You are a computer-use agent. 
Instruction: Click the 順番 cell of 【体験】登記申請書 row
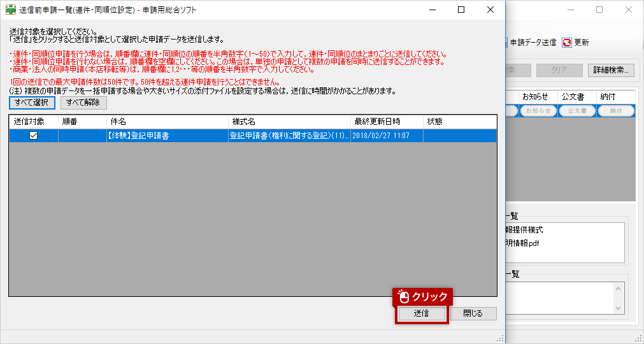click(82, 136)
